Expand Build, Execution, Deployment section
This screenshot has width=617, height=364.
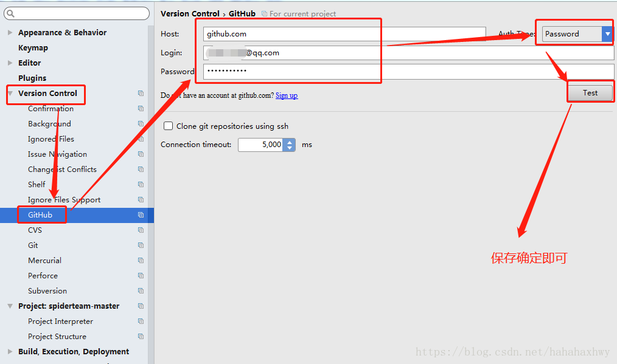10,351
